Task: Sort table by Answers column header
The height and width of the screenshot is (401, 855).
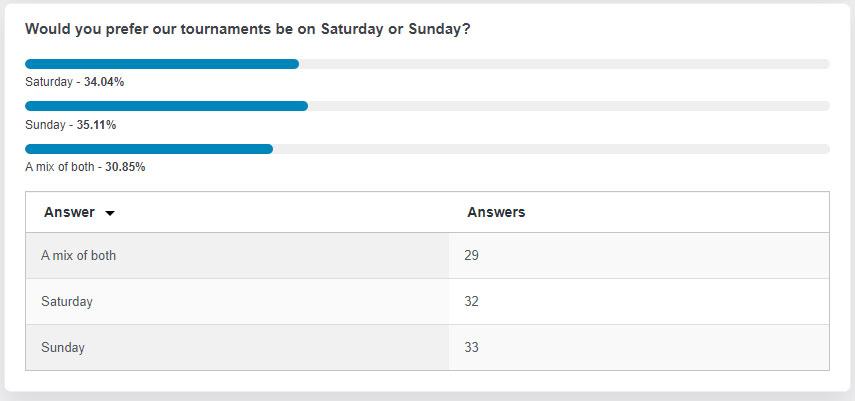Action: (496, 212)
